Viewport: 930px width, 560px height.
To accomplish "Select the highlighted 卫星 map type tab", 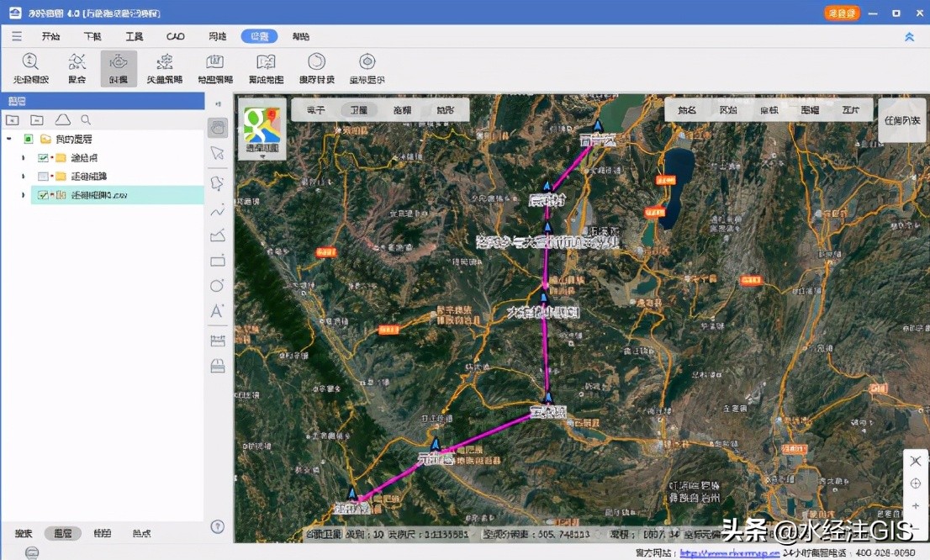I will [359, 110].
